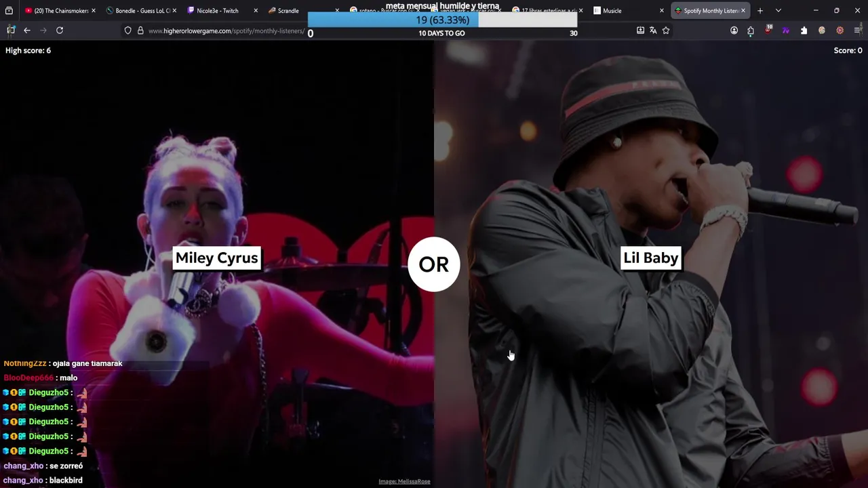The height and width of the screenshot is (488, 868).
Task: Choose Miley Cyrus as the answer
Action: [x=217, y=258]
